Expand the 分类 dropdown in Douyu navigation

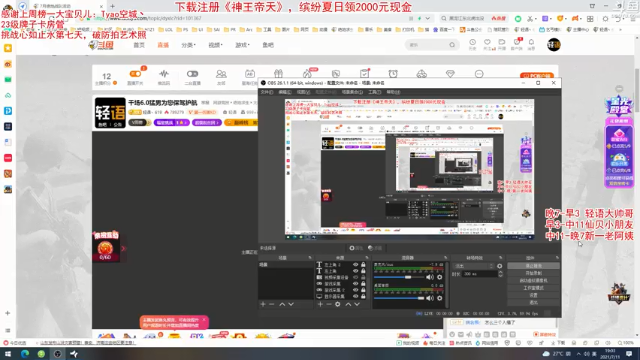pyautogui.click(x=189, y=45)
